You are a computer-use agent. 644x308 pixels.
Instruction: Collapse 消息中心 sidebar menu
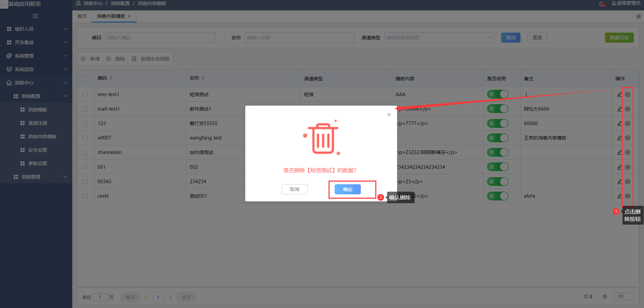(36, 83)
